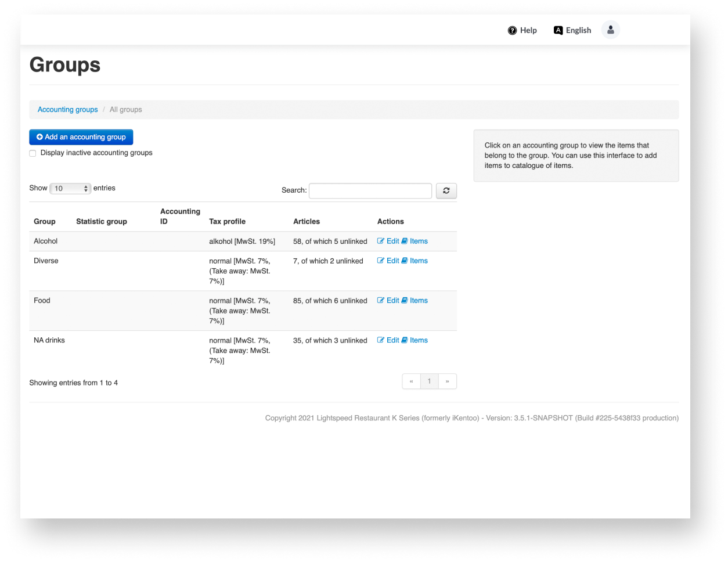Click the Alcohol group name cell

(x=46, y=241)
